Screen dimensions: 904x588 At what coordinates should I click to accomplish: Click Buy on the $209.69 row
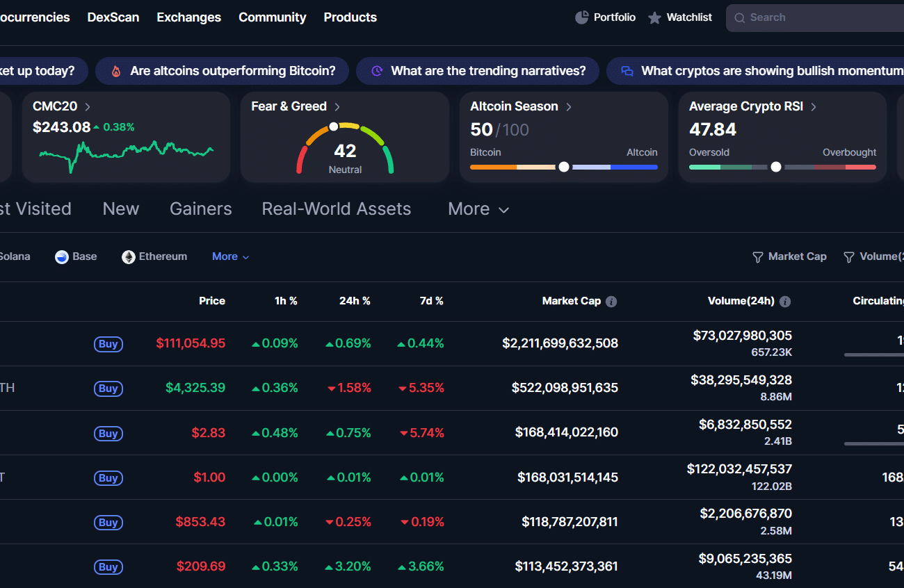pos(108,567)
